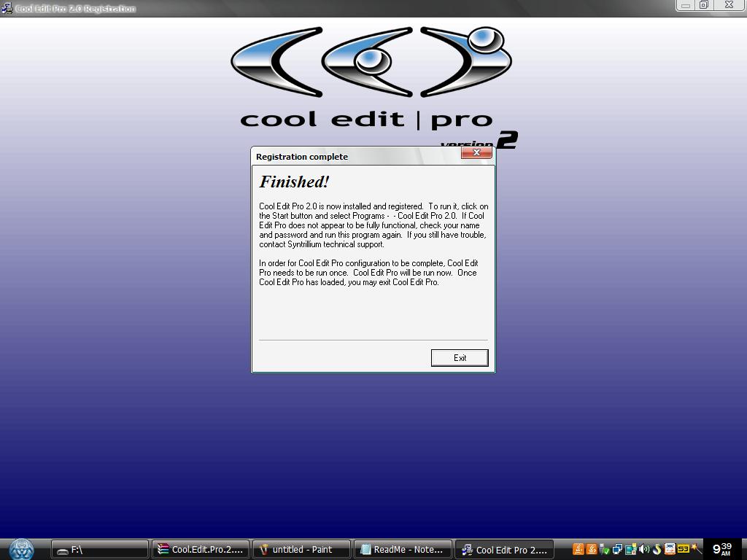Image resolution: width=747 pixels, height=560 pixels.
Task: Click the 'Finished!' heading text
Action: point(294,182)
